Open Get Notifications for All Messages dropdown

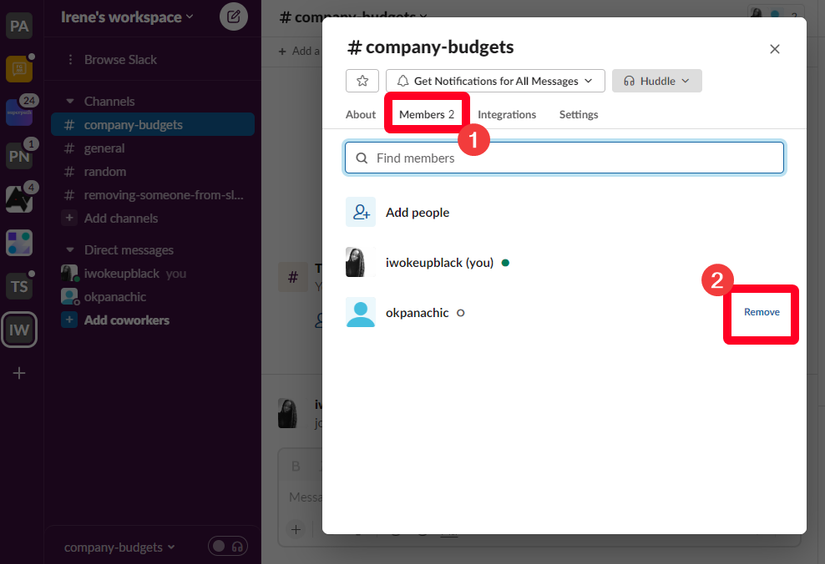click(495, 81)
